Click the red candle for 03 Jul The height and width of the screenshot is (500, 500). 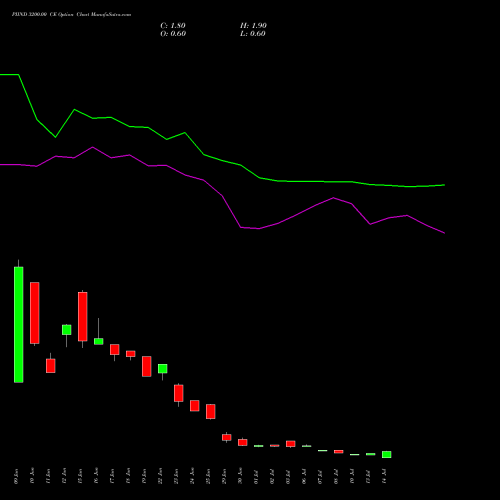[291, 444]
